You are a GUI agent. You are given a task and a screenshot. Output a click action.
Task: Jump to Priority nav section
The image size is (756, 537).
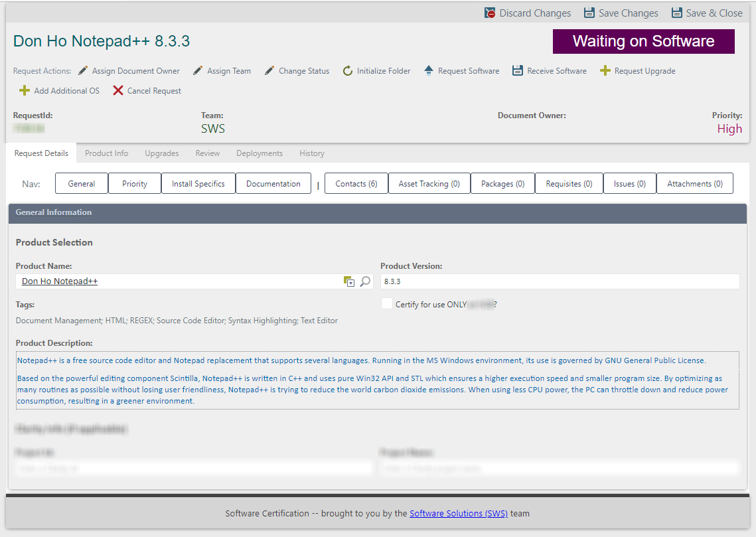tap(135, 184)
